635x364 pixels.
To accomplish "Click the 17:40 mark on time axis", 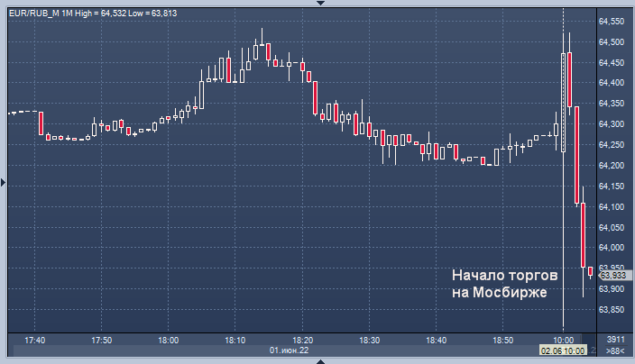I will pyautogui.click(x=35, y=340).
